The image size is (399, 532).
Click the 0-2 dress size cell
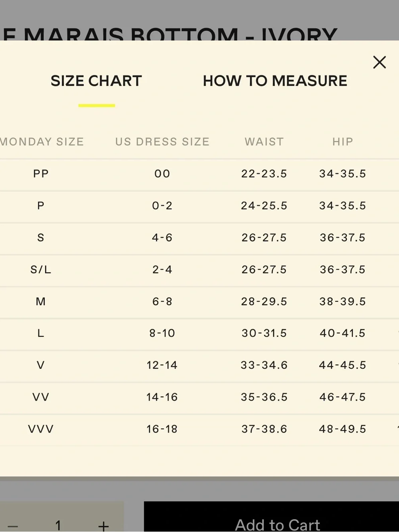162,206
